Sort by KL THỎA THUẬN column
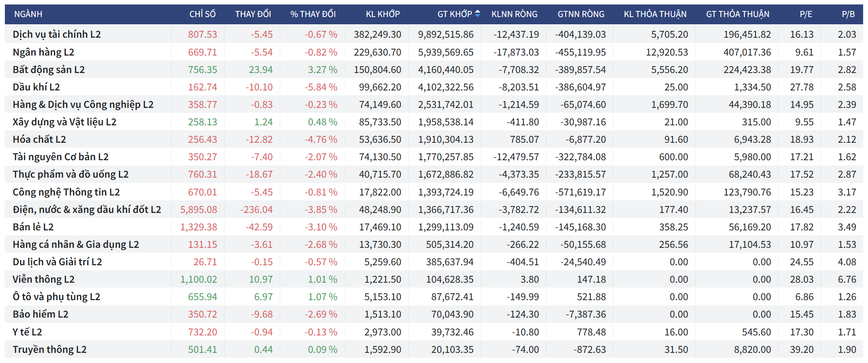This screenshot has height=363, width=868. pos(655,14)
